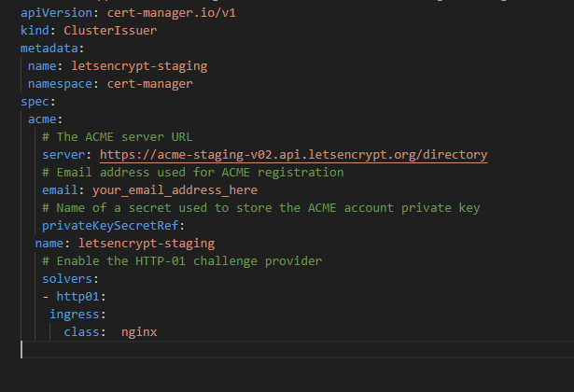Click the privateKeySecretRef key
Screen dimensions: 574x392
(x=110, y=226)
